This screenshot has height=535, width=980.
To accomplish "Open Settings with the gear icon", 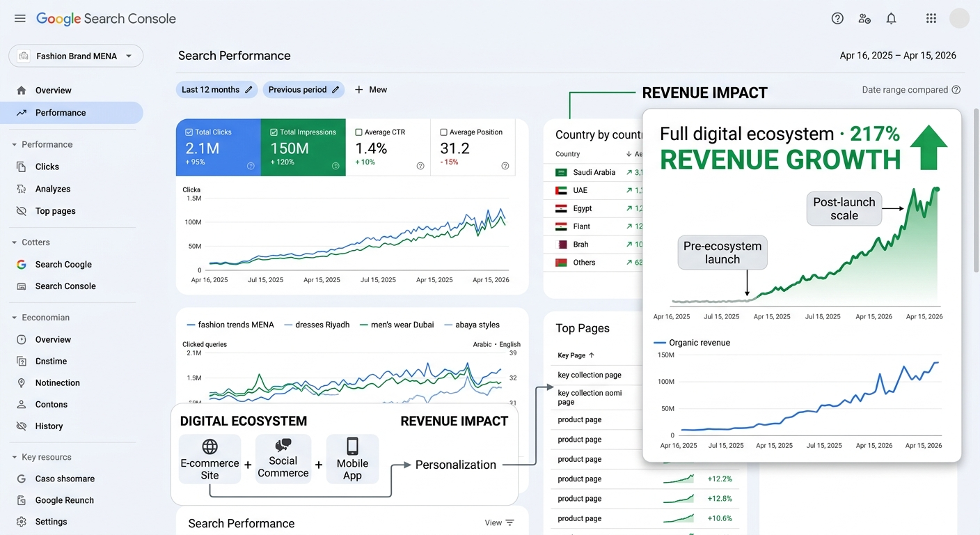I will 22,522.
